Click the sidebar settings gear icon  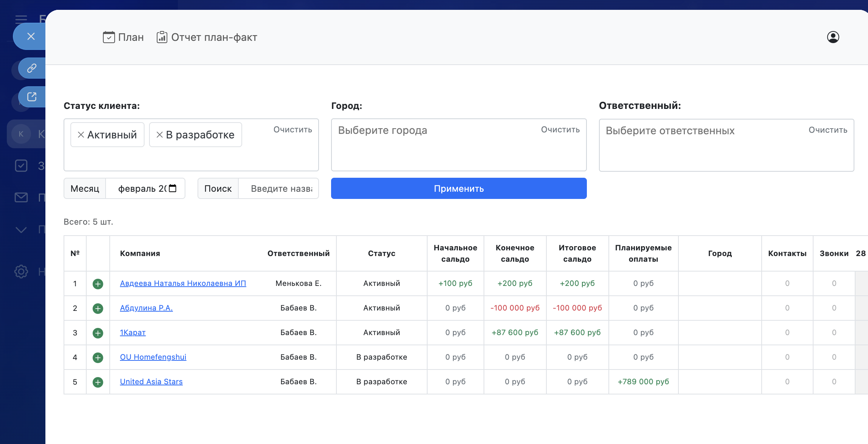tap(21, 272)
